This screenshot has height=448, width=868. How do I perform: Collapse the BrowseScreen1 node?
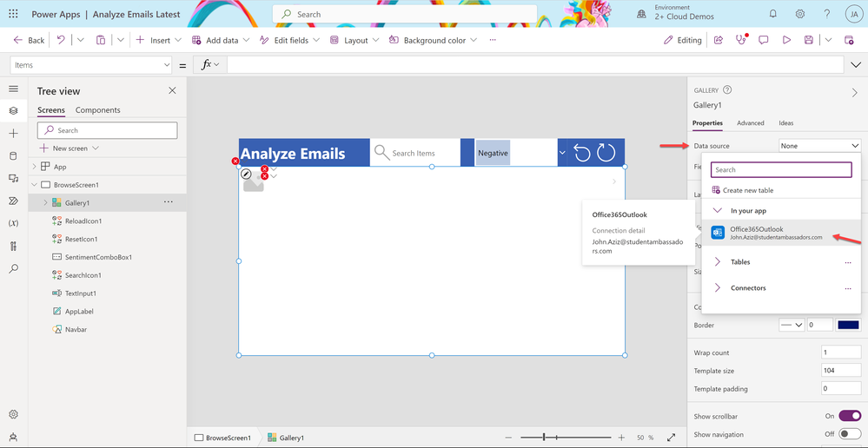pyautogui.click(x=34, y=185)
